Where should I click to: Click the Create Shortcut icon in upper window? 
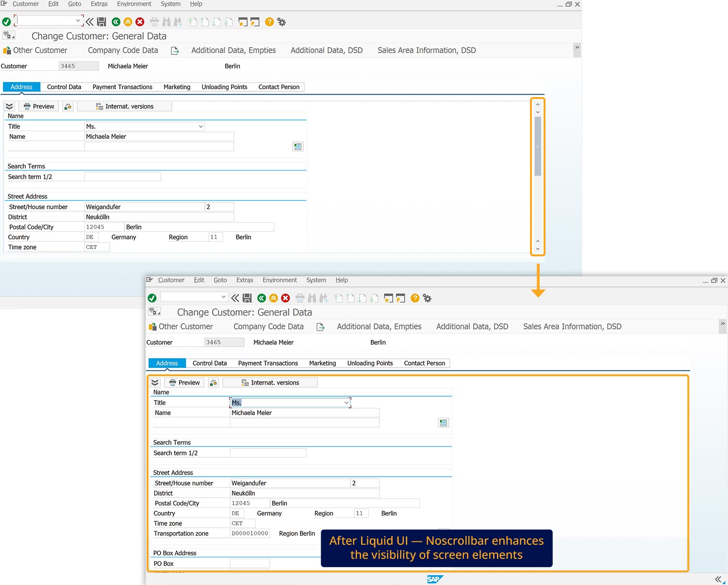coord(255,22)
